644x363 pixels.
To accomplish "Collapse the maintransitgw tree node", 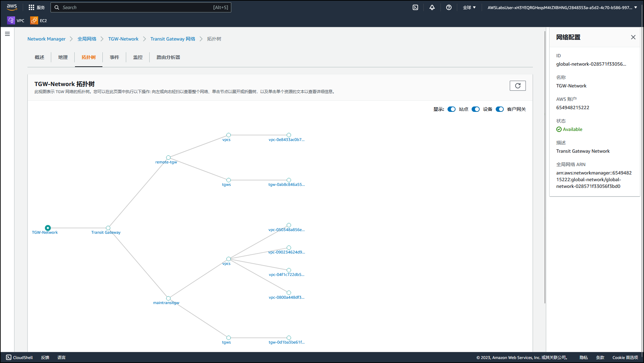I will tap(168, 298).
